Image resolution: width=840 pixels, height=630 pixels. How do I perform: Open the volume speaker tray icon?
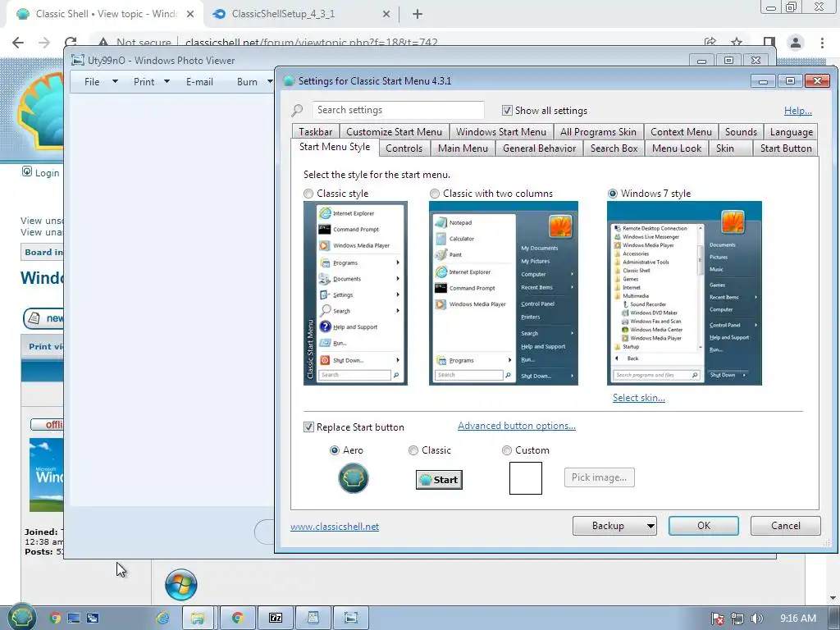[756, 619]
